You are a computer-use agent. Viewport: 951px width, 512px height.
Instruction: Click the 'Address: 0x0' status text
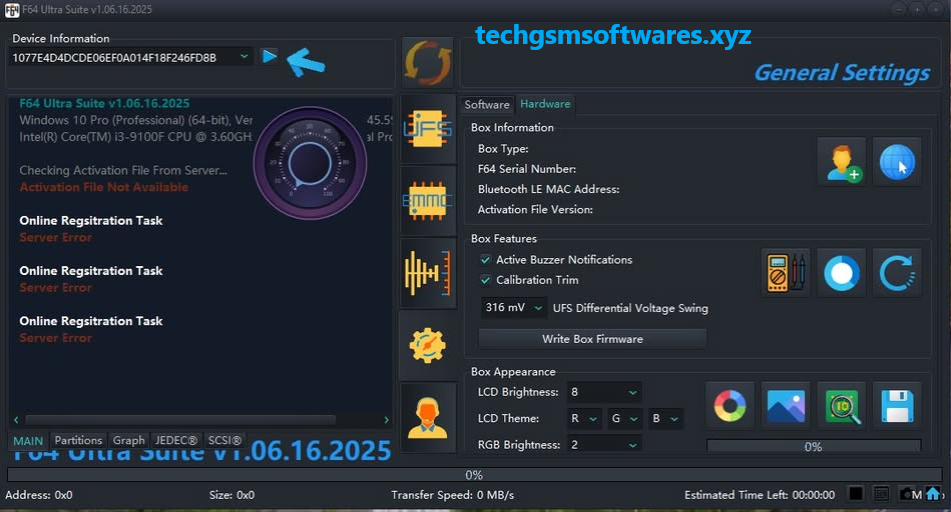click(x=39, y=495)
